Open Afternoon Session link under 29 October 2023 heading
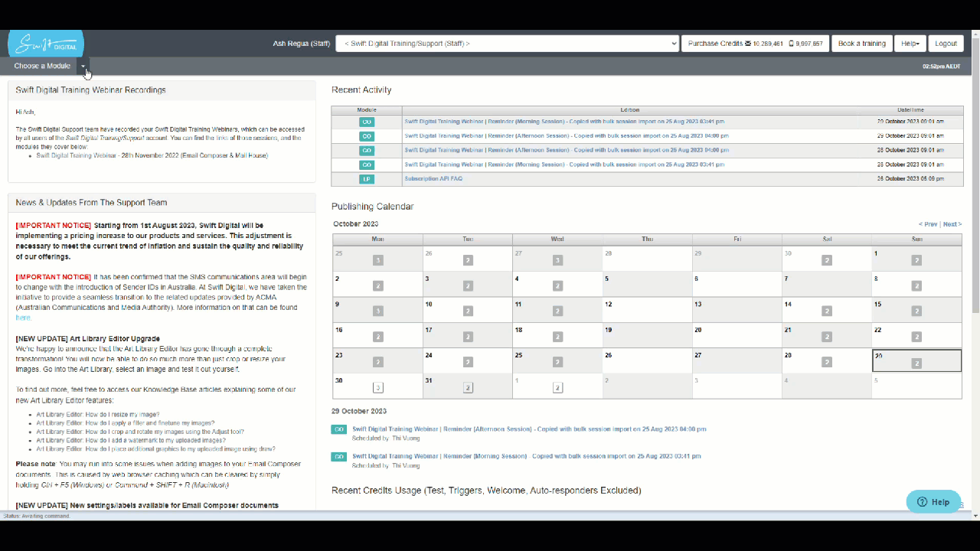The image size is (980, 551). [x=529, y=429]
